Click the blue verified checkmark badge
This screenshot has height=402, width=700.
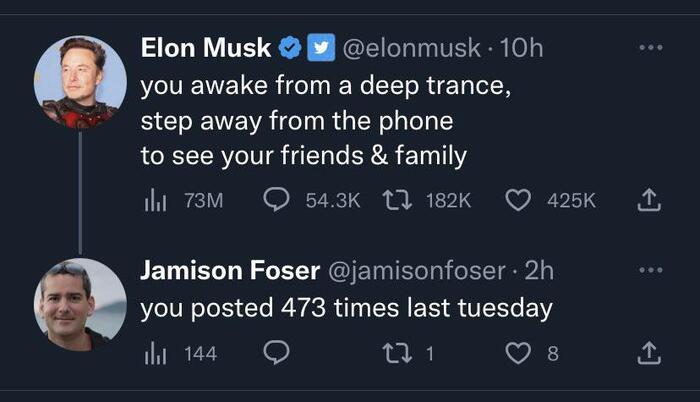[x=290, y=47]
